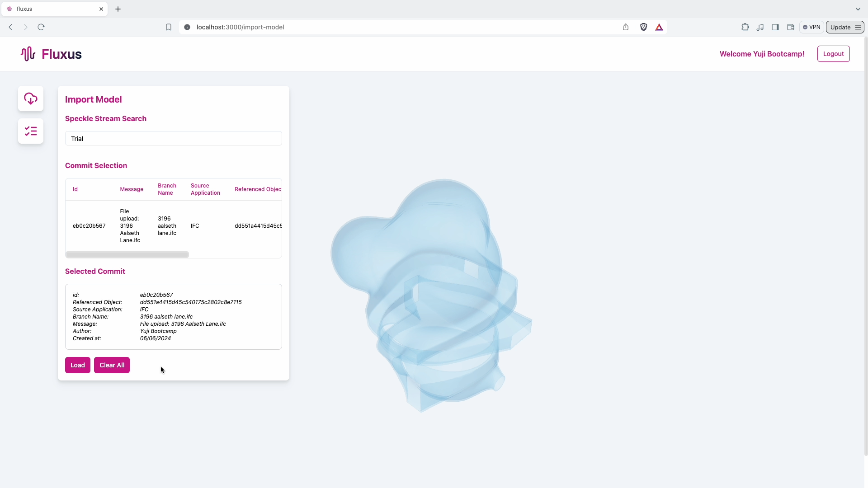Click the commit table horizontal scrollbar
The width and height of the screenshot is (868, 488).
pyautogui.click(x=127, y=255)
